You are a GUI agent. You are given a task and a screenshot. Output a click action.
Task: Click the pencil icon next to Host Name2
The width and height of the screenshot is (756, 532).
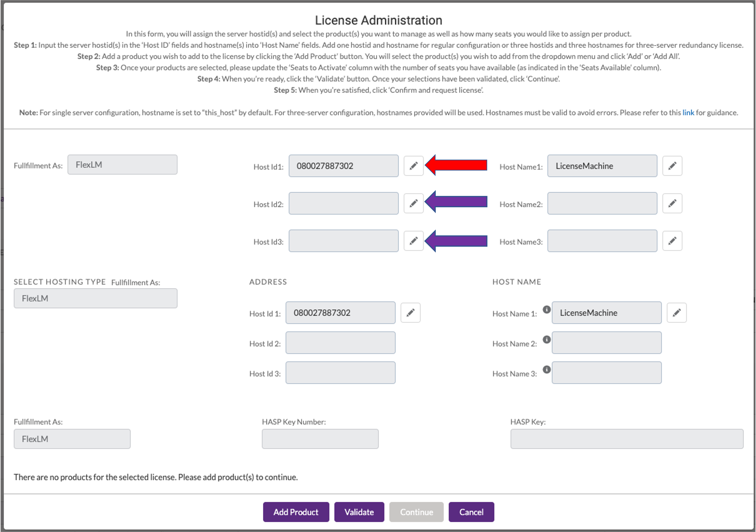click(x=672, y=203)
